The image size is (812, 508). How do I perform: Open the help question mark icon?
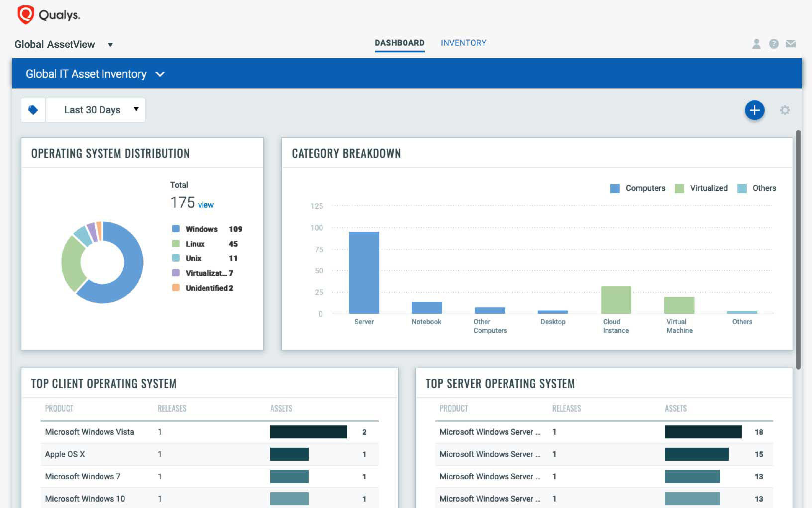773,44
